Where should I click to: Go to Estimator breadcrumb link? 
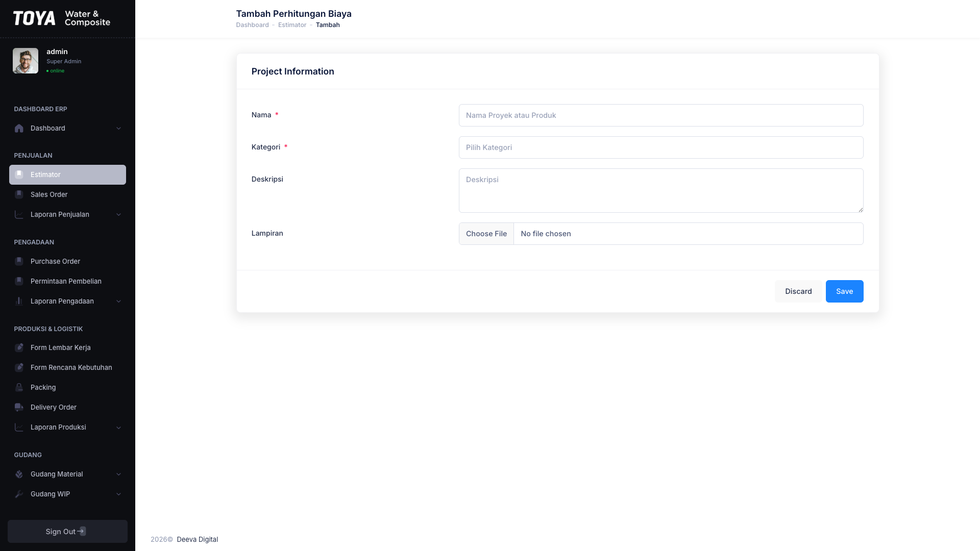292,25
